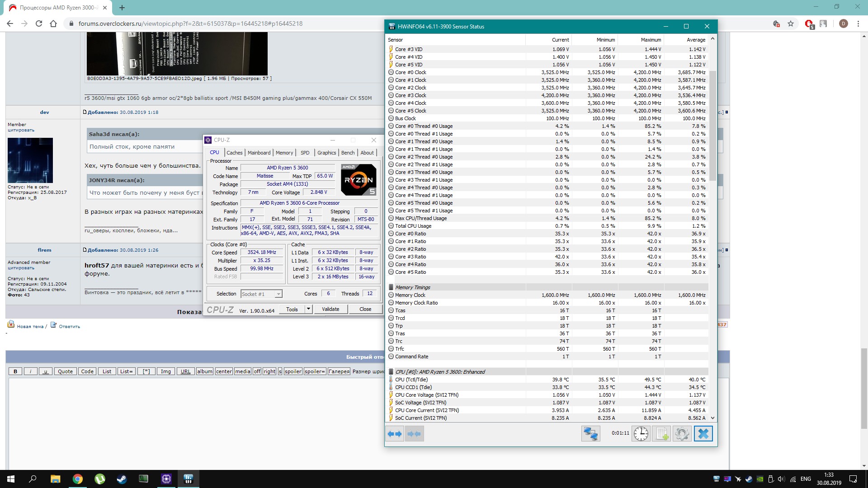This screenshot has height=488, width=868.
Task: Open HWiNFO remote network monitoring icon
Action: (x=590, y=434)
